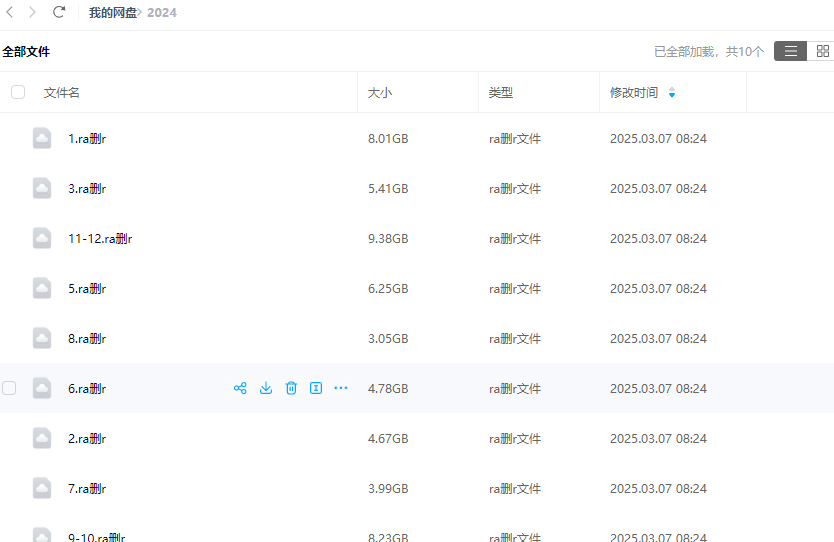Sort files by 大小 column

point(380,93)
